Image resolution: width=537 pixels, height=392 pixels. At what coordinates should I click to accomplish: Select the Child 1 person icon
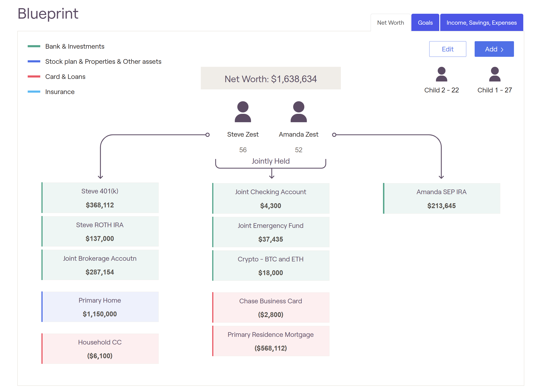pyautogui.click(x=494, y=74)
